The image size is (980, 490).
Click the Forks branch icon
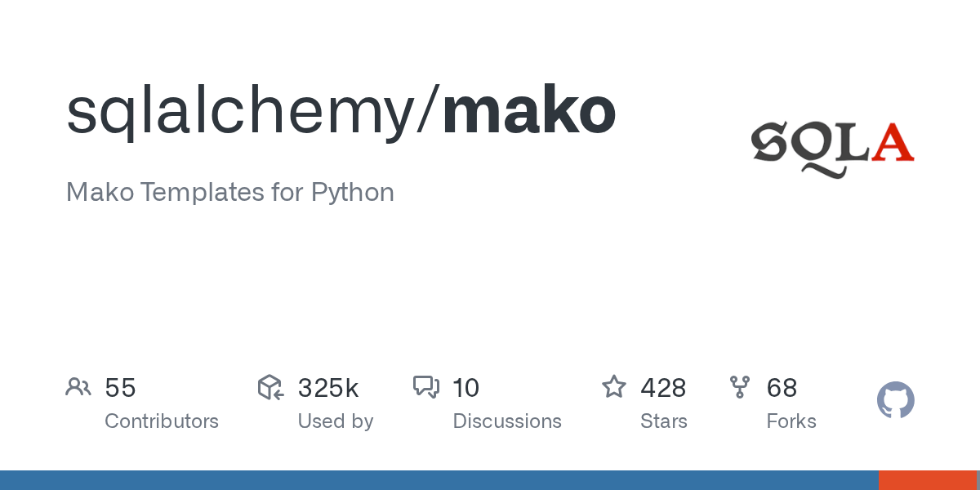(740, 387)
